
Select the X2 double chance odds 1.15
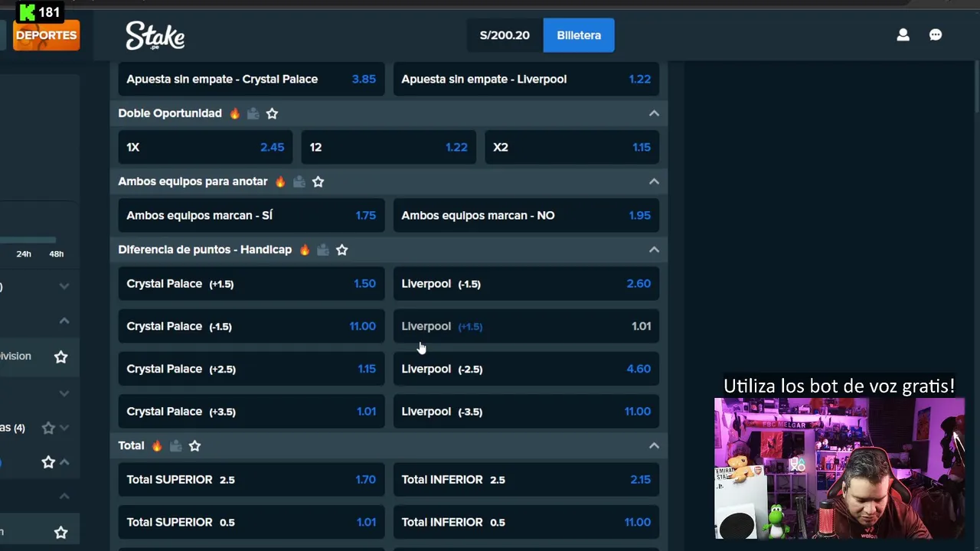point(572,147)
